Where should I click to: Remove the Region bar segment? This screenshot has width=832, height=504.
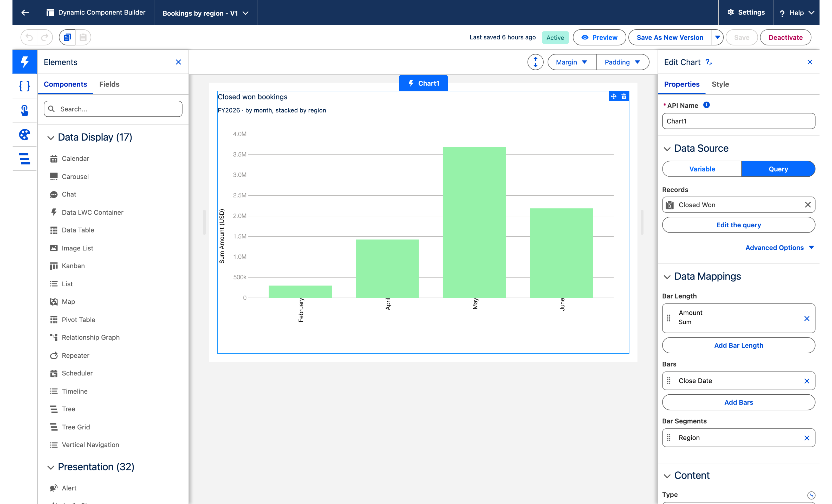(807, 438)
